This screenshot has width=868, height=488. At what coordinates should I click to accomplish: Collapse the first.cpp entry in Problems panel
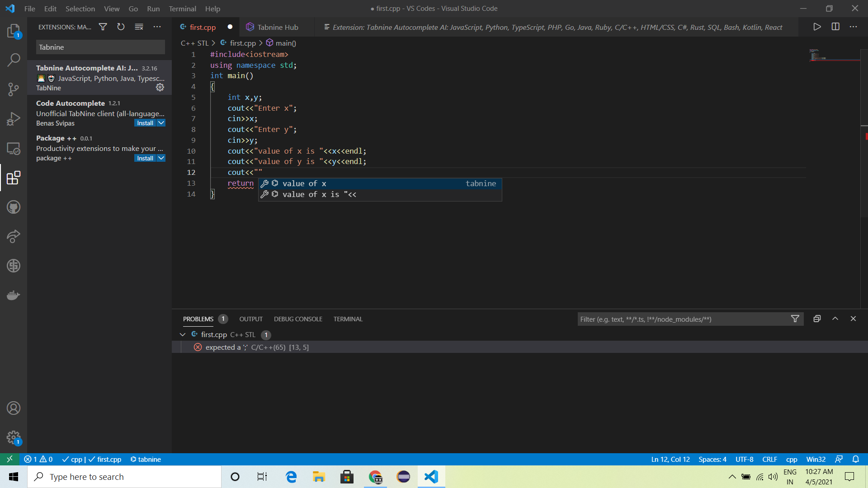click(183, 334)
